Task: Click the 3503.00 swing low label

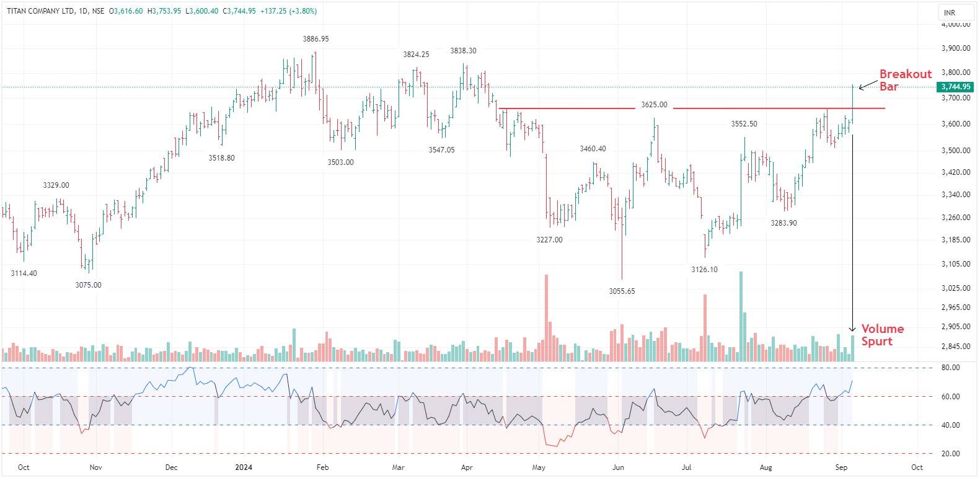Action: pos(341,162)
